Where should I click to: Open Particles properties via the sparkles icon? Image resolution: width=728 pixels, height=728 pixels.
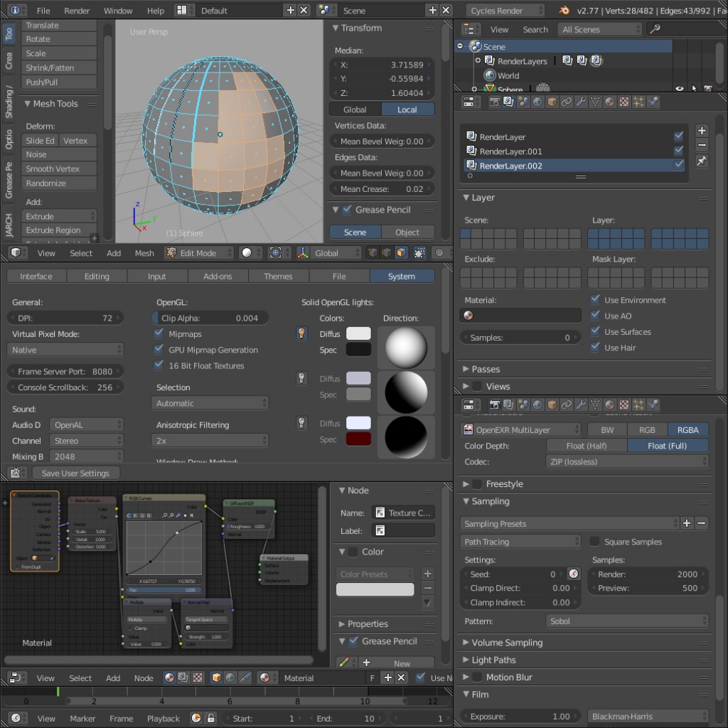(638, 102)
